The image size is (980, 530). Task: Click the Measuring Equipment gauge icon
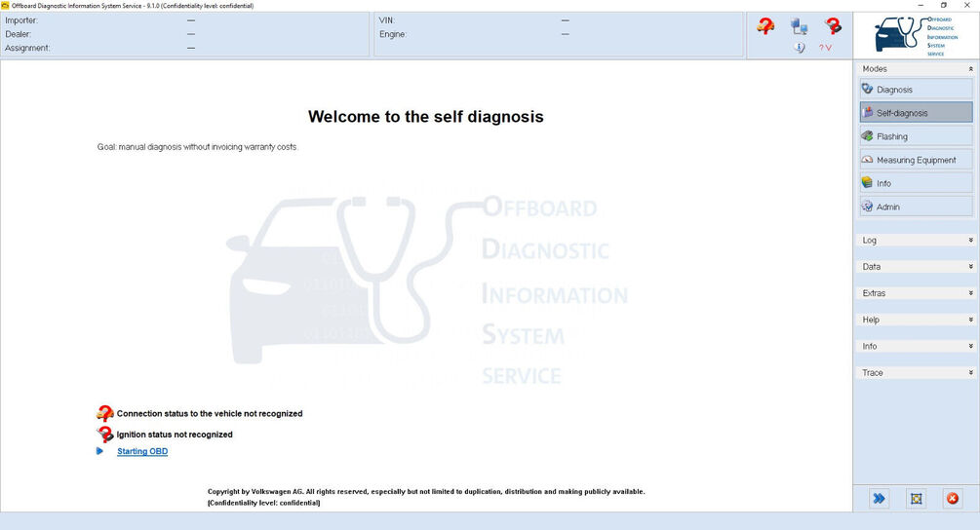pyautogui.click(x=868, y=159)
